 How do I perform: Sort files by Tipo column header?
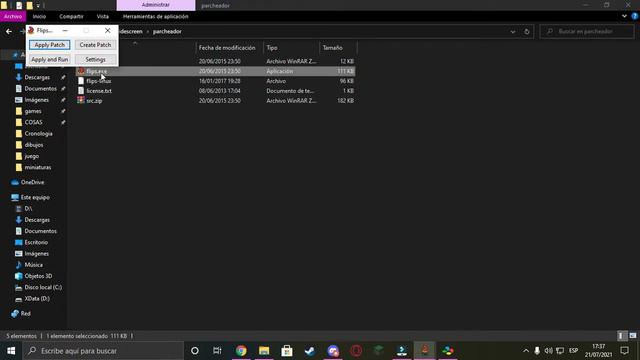272,48
